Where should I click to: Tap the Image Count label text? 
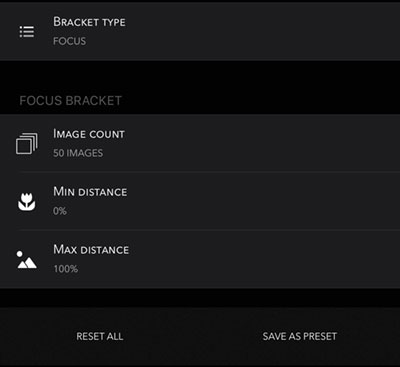89,134
